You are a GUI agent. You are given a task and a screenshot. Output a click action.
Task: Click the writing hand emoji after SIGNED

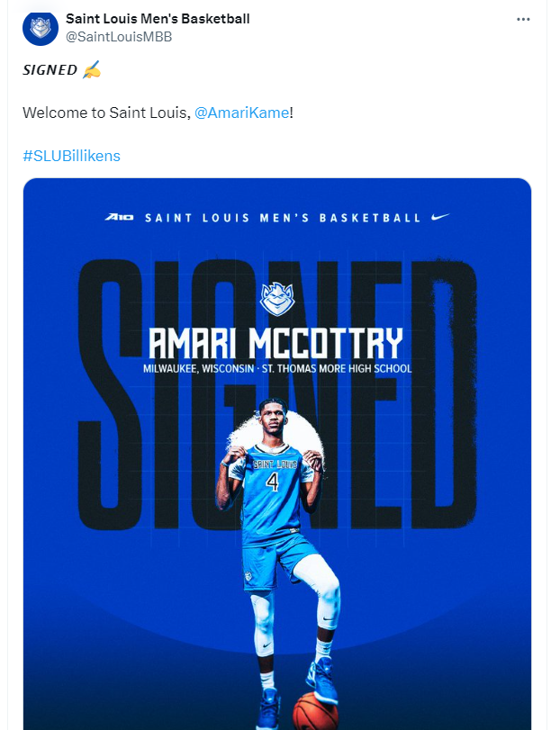[x=92, y=69]
